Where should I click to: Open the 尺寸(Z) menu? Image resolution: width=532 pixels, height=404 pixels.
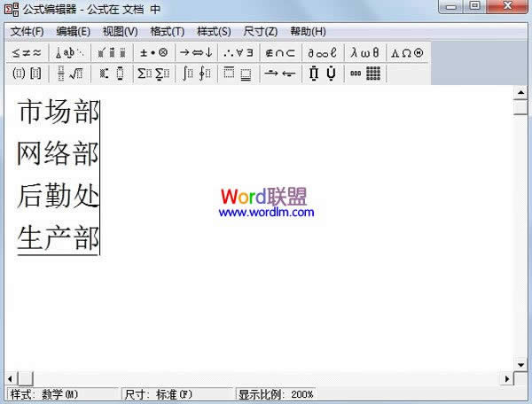pyautogui.click(x=260, y=31)
